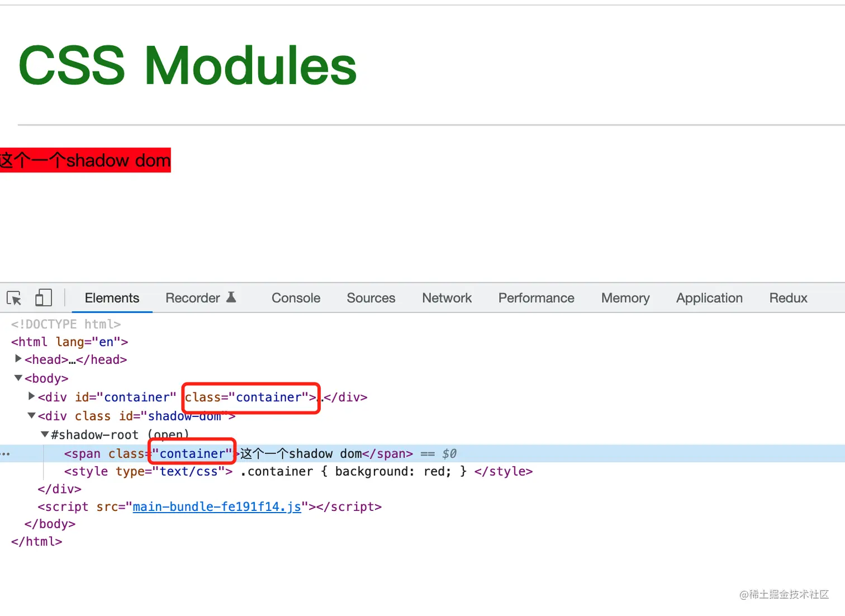Switch to the Performance tab
The width and height of the screenshot is (845, 616).
click(537, 298)
